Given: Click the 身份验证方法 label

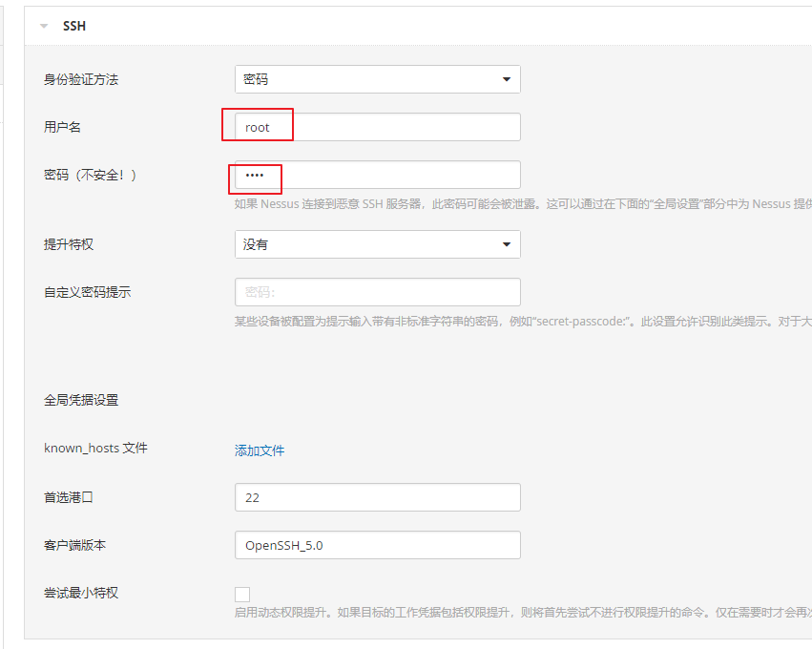Looking at the screenshot, I should (81, 80).
